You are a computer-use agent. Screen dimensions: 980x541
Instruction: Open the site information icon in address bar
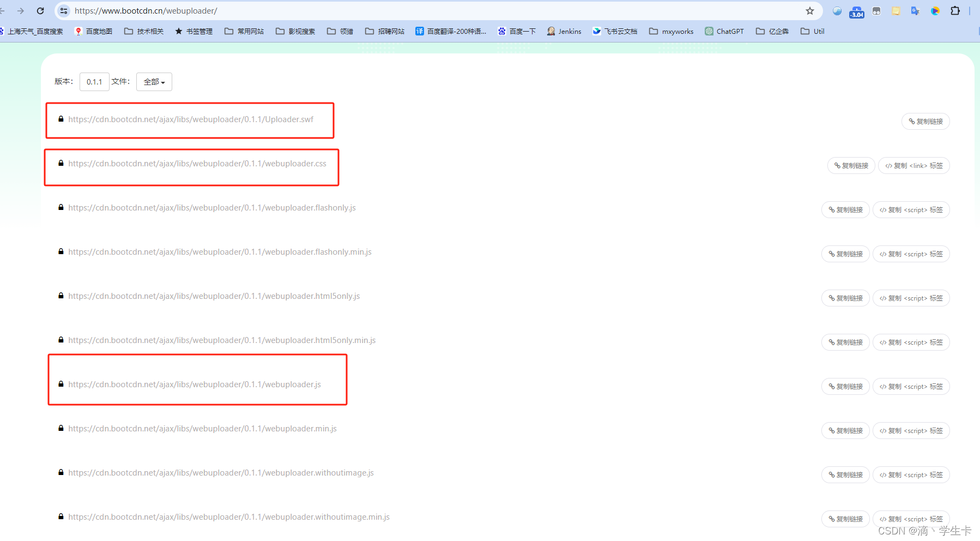[x=64, y=11]
